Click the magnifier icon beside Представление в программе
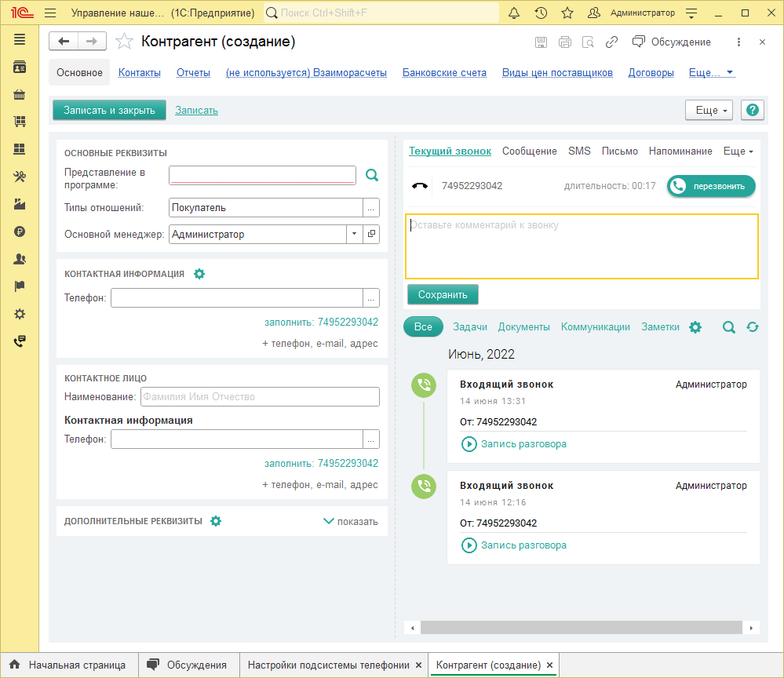 (x=372, y=176)
